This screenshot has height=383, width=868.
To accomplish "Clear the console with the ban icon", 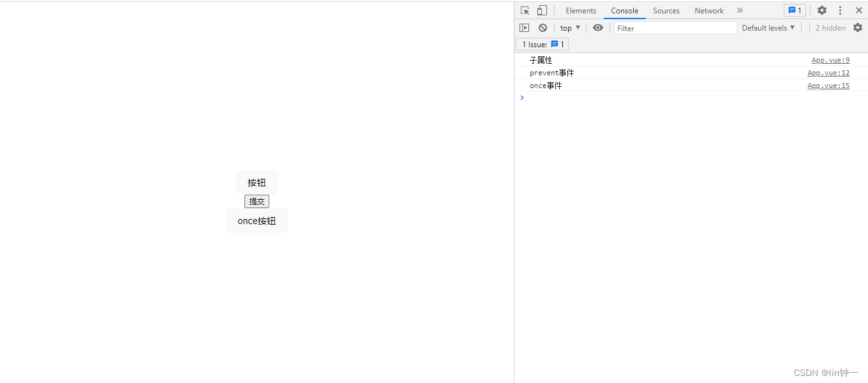I will [x=542, y=28].
